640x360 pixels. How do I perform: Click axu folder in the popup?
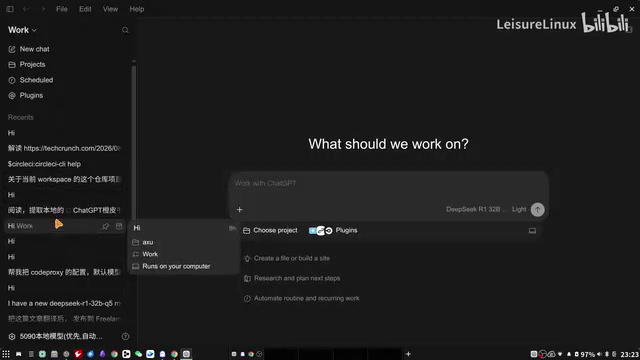click(x=143, y=242)
